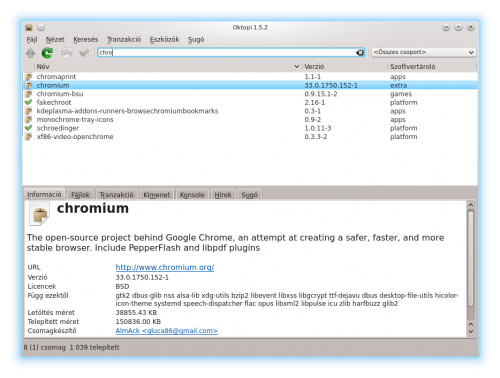
Task: Click the package icon beside kdeplasma-addons-runners-browsechromiumbookmarks
Action: click(x=29, y=111)
